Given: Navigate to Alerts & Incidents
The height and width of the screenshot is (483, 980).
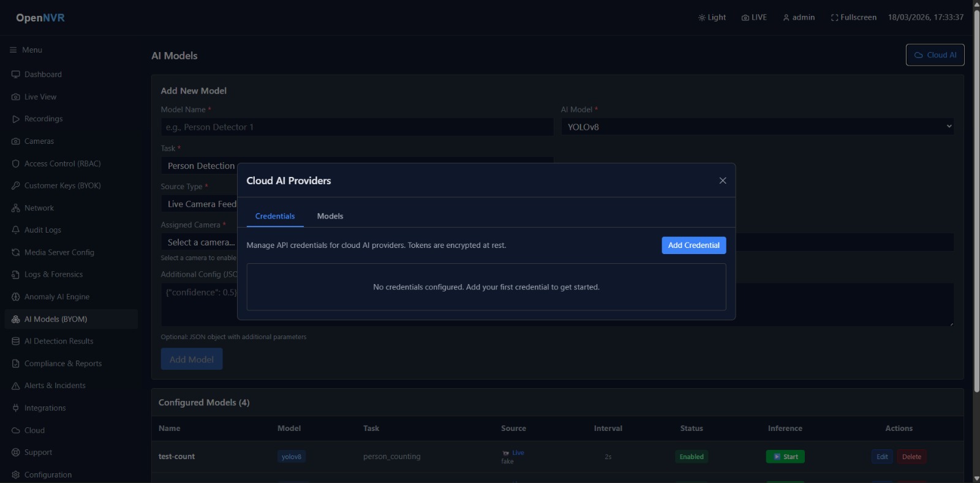Looking at the screenshot, I should tap(71, 386).
